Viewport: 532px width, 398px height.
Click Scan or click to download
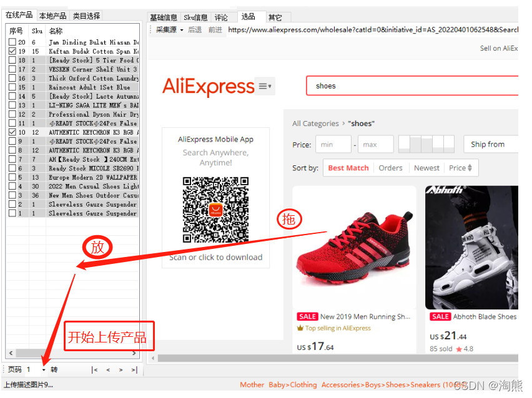pyautogui.click(x=216, y=257)
